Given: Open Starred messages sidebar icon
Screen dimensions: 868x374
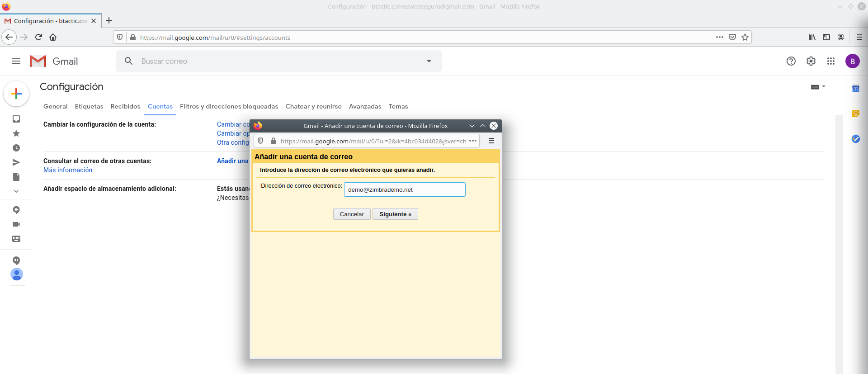Looking at the screenshot, I should click(16, 133).
